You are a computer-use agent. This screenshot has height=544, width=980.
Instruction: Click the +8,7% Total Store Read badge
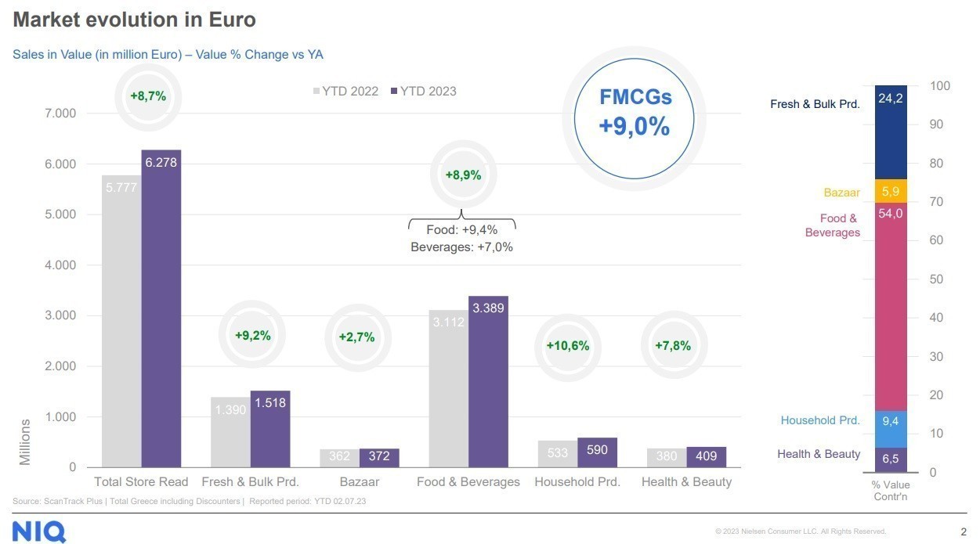click(148, 96)
